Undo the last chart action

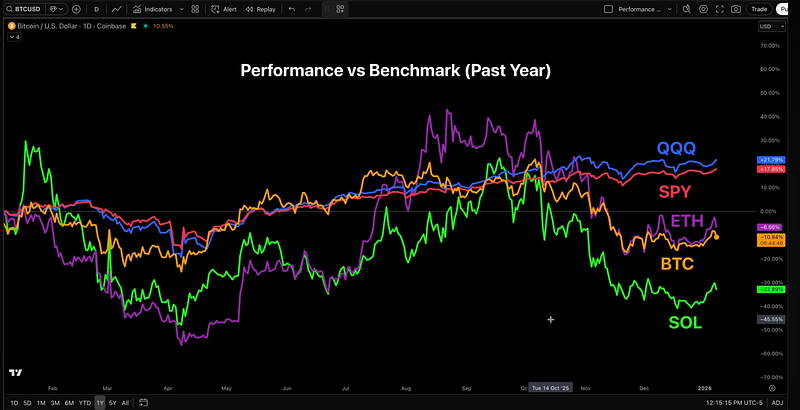click(x=292, y=9)
